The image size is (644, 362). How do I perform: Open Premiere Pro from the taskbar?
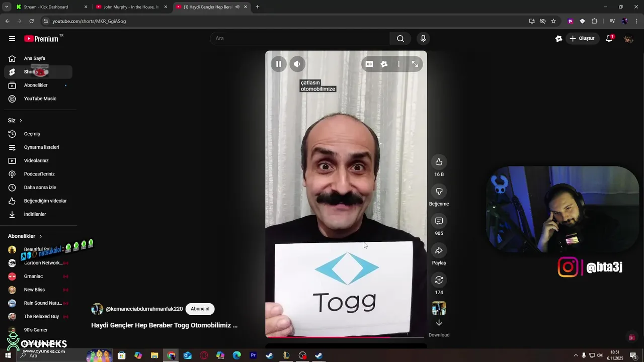253,355
